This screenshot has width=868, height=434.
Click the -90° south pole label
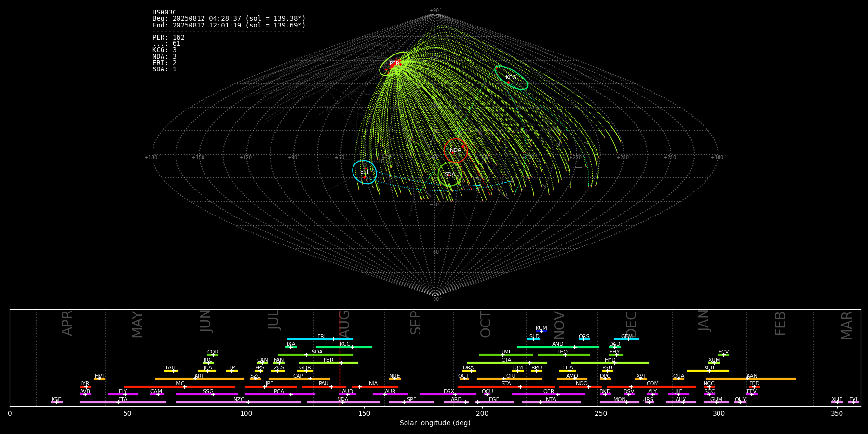pos(435,299)
